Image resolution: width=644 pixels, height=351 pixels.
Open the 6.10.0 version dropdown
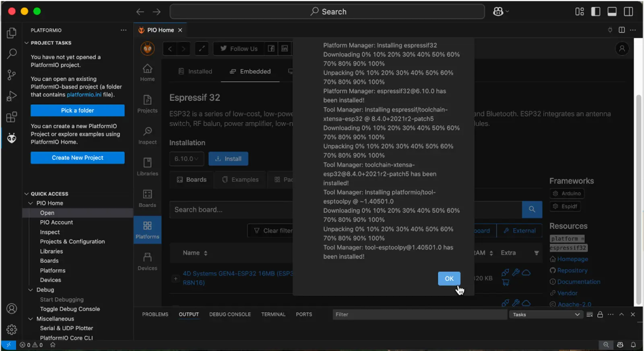[187, 159]
